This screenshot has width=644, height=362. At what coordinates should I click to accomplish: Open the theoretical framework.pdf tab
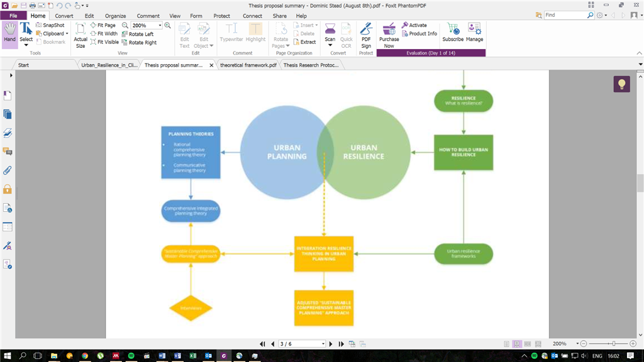(x=248, y=64)
